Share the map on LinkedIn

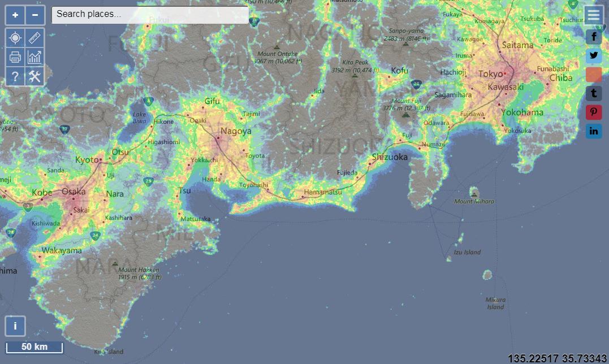[594, 131]
